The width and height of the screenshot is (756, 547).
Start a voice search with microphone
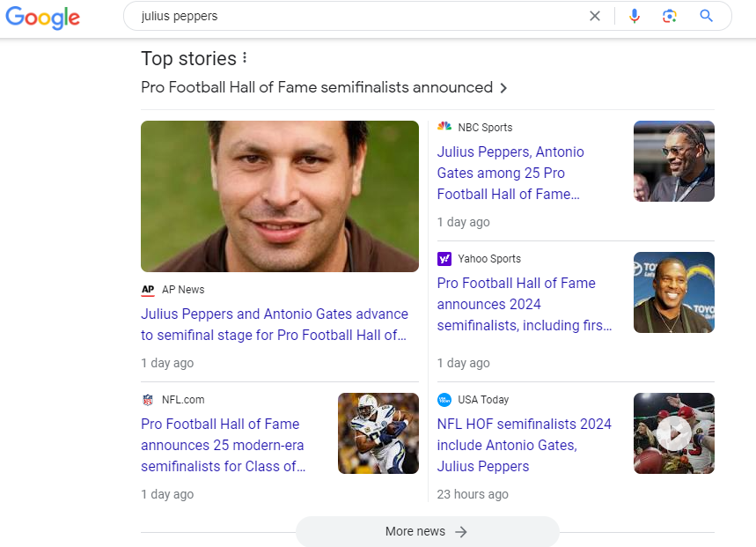[x=635, y=16]
